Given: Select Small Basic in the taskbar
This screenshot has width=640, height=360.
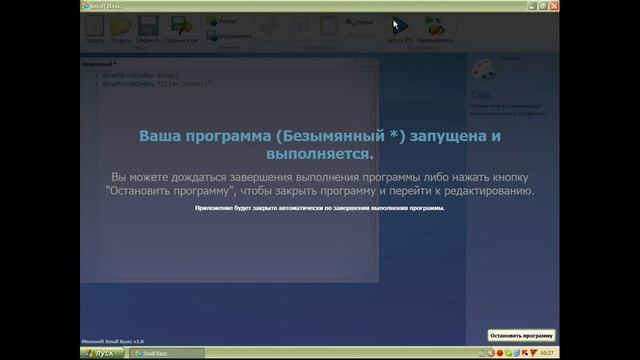Looking at the screenshot, I should (167, 353).
